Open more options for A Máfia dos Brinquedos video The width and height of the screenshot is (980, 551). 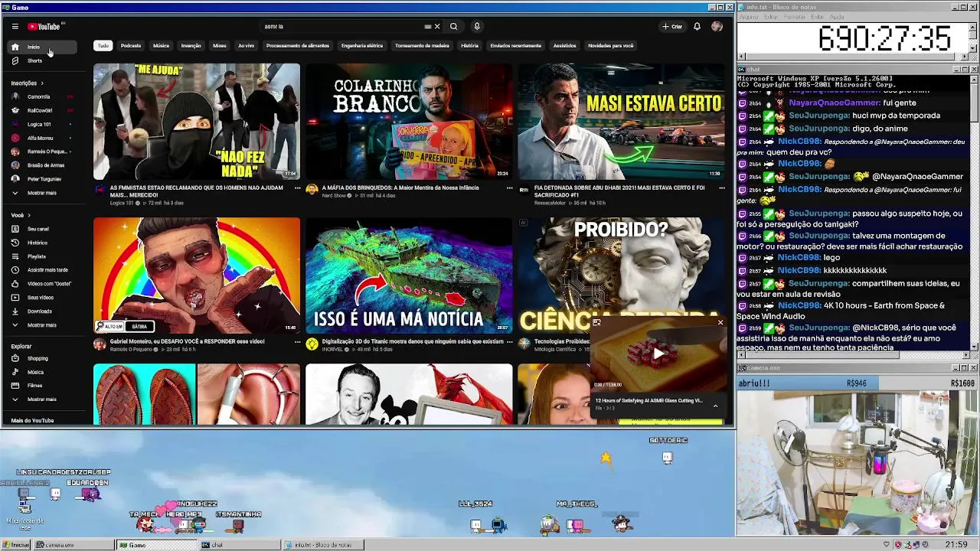[509, 187]
